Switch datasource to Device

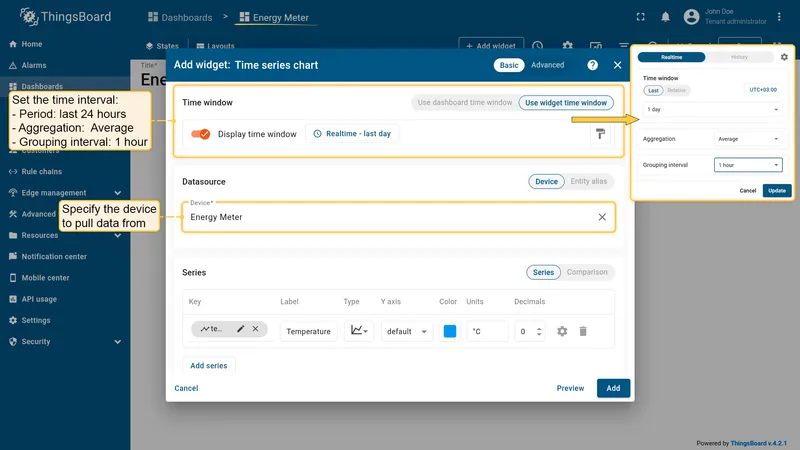[546, 181]
